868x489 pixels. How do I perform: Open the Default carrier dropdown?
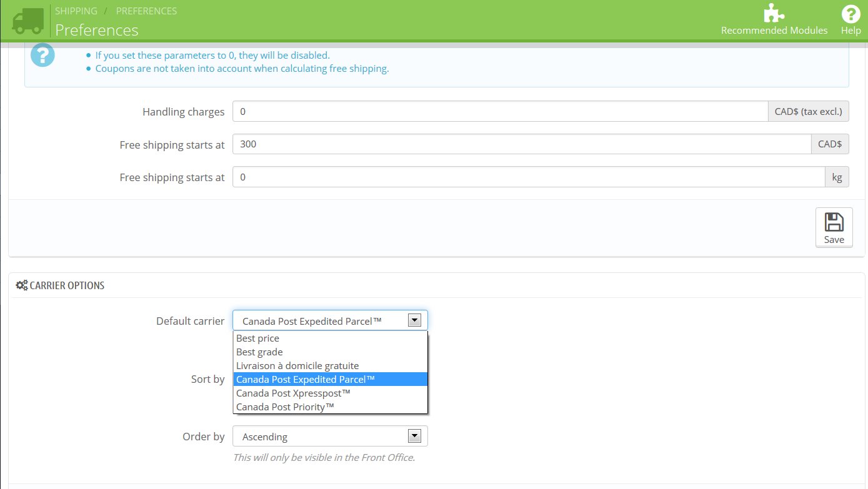(330, 320)
